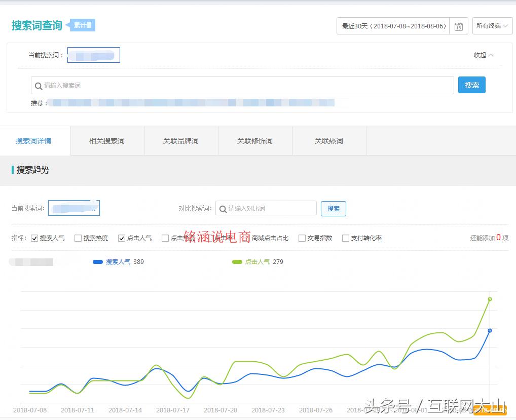516x420 pixels.
Task: Open the 关联品牌词 tab
Action: 180,140
